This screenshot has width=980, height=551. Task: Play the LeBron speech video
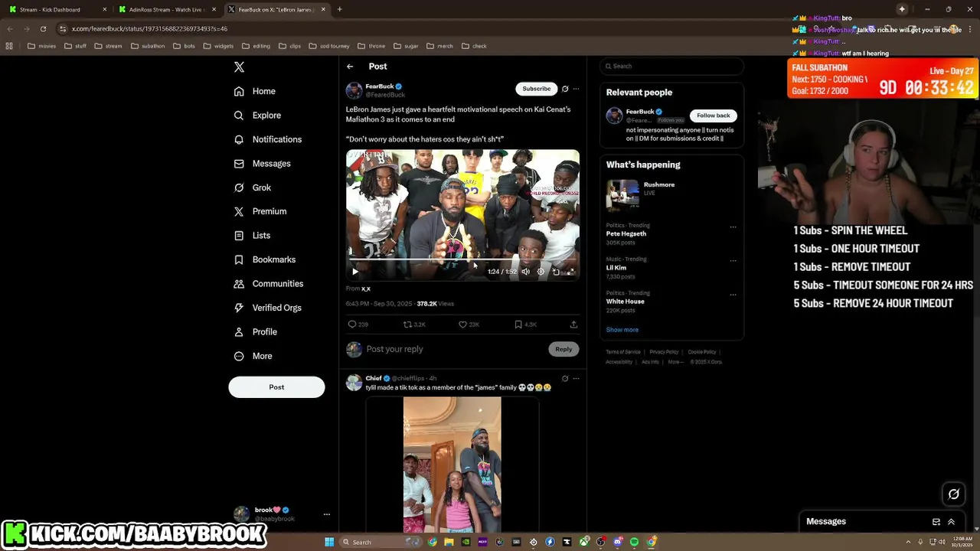[x=355, y=272]
